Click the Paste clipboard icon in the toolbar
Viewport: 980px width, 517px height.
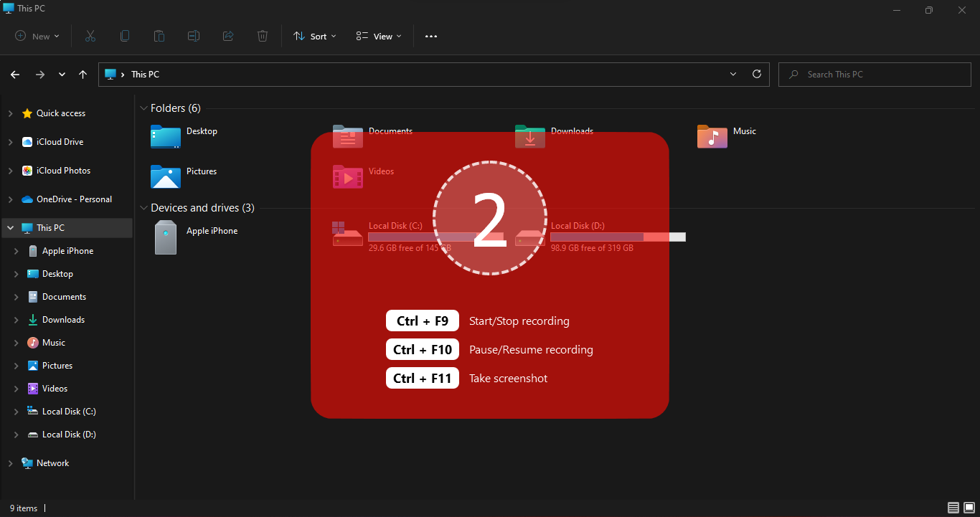[x=159, y=36]
